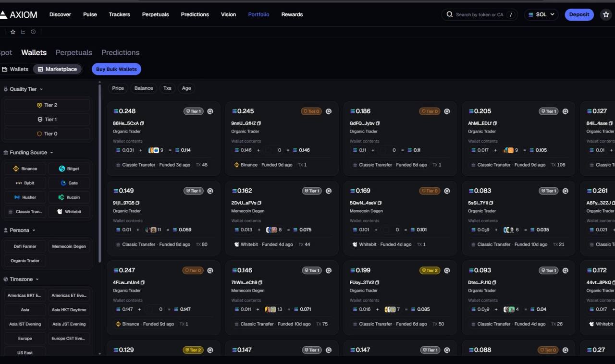Go to Discover in the top nav
Screen dimensions: 615x364
pyautogui.click(x=60, y=14)
